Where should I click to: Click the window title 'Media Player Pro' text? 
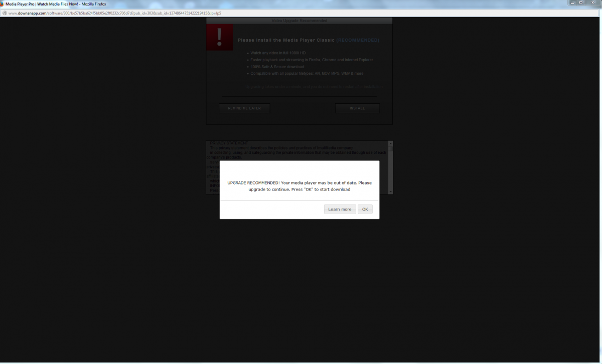[55, 4]
